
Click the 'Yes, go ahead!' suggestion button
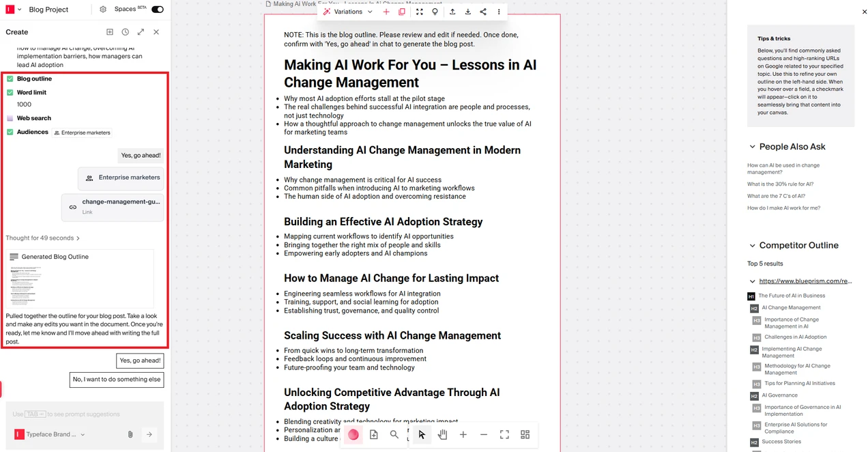(x=141, y=361)
